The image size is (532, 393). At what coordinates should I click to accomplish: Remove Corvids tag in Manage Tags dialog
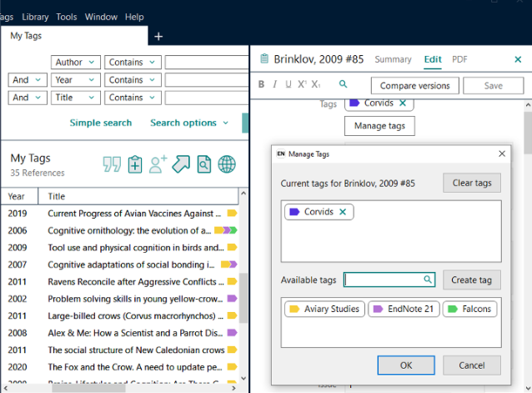coord(342,212)
